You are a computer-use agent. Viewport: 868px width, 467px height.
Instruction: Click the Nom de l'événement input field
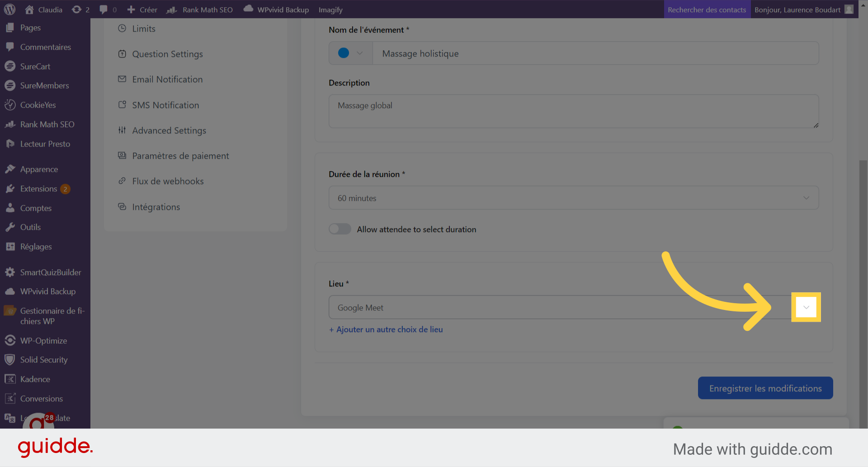coord(595,53)
